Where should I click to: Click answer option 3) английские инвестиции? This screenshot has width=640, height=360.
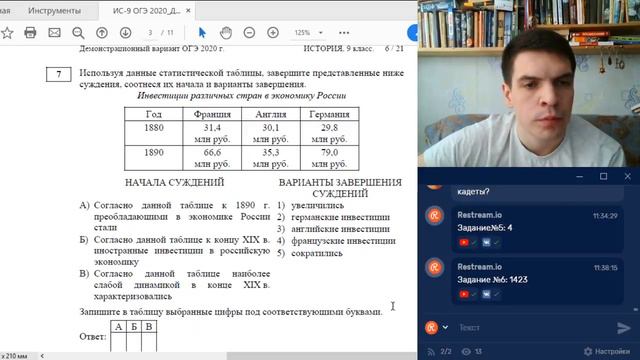pos(333,229)
